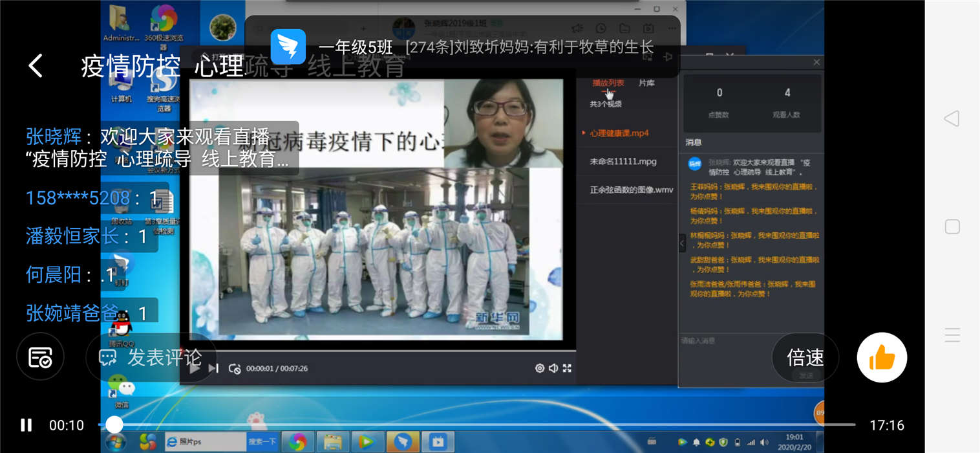
Task: Switch to the 片库 tab in the recorded player
Action: click(x=646, y=83)
